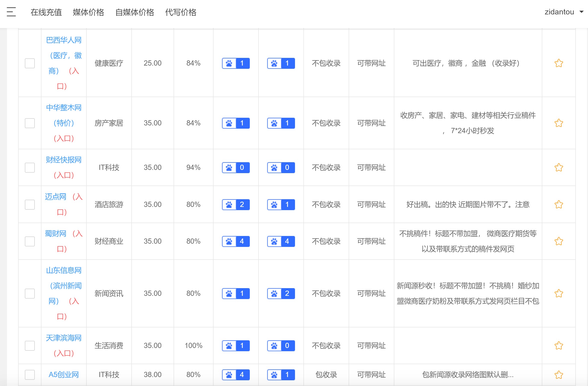Click second Baidu badge showing 1 for 迈点网
This screenshot has height=386, width=588.
pyautogui.click(x=281, y=204)
